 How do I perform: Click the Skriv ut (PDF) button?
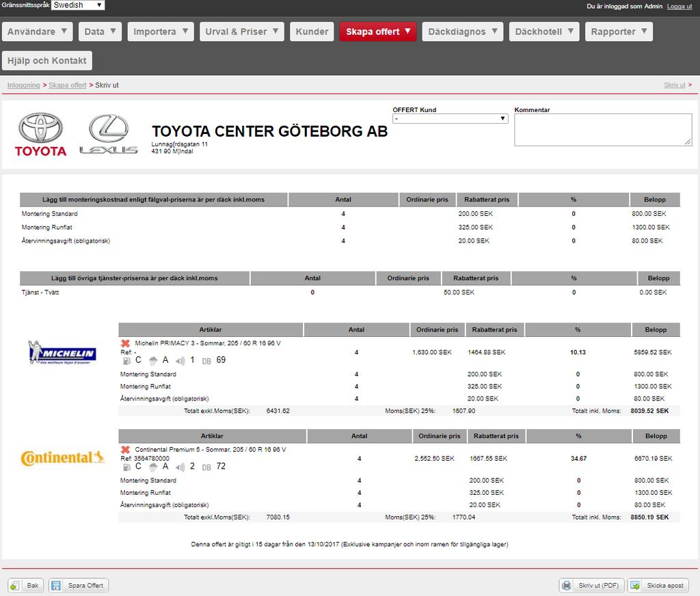591,585
